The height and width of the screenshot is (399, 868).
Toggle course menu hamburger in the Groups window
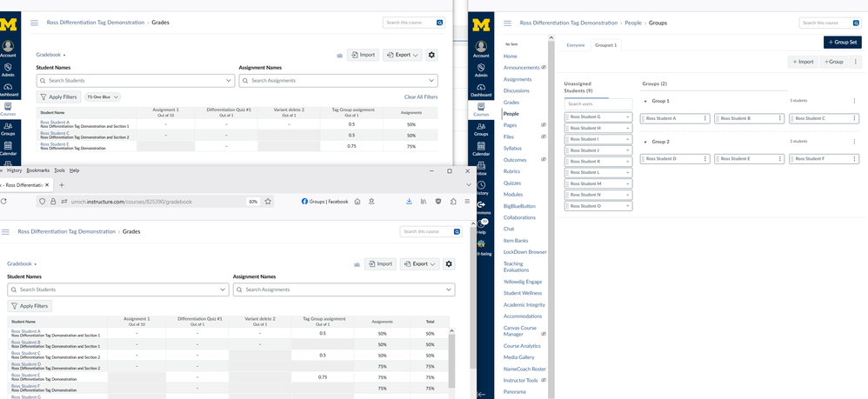coord(507,23)
